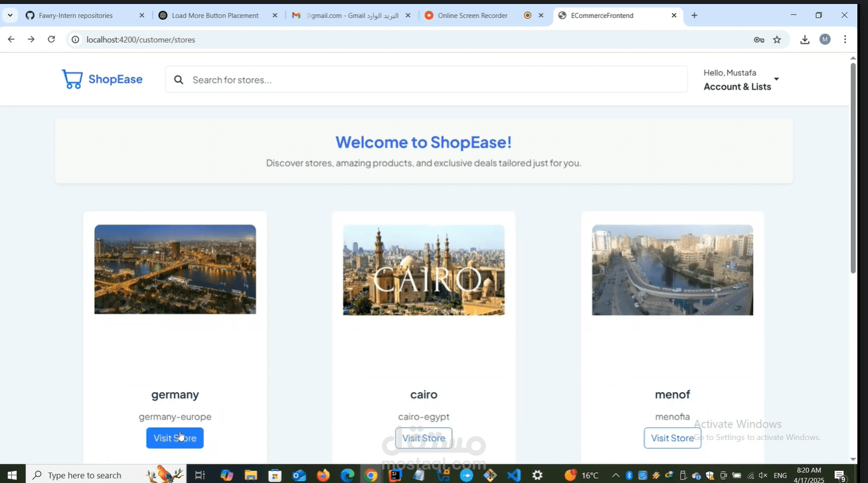Reload the page with refresh icon

(x=51, y=40)
